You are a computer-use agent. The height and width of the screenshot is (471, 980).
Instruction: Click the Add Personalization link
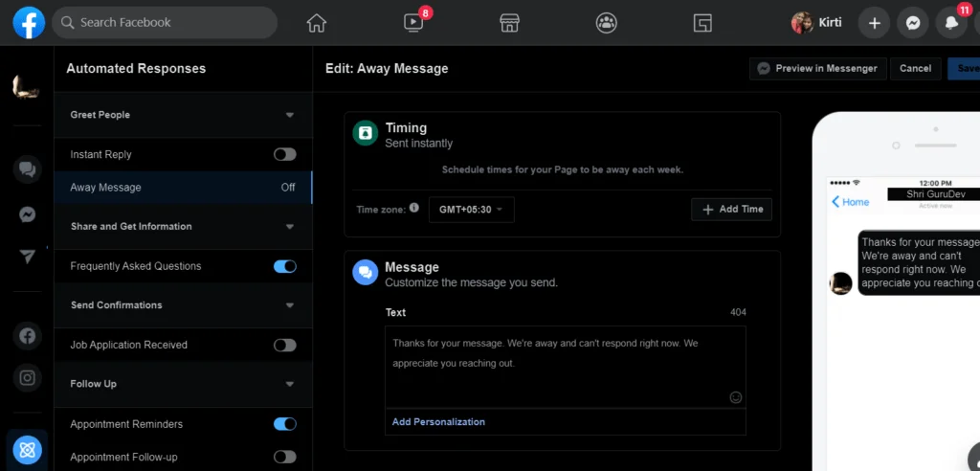[x=438, y=422]
